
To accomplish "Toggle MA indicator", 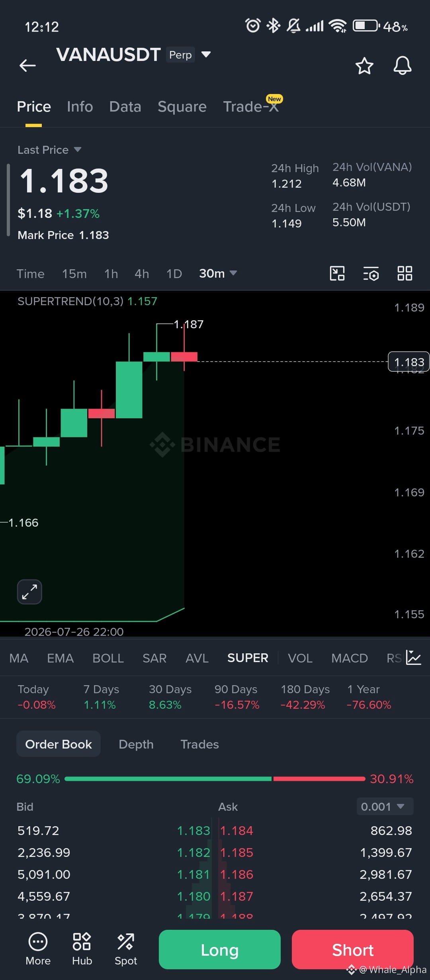I will click(x=19, y=658).
